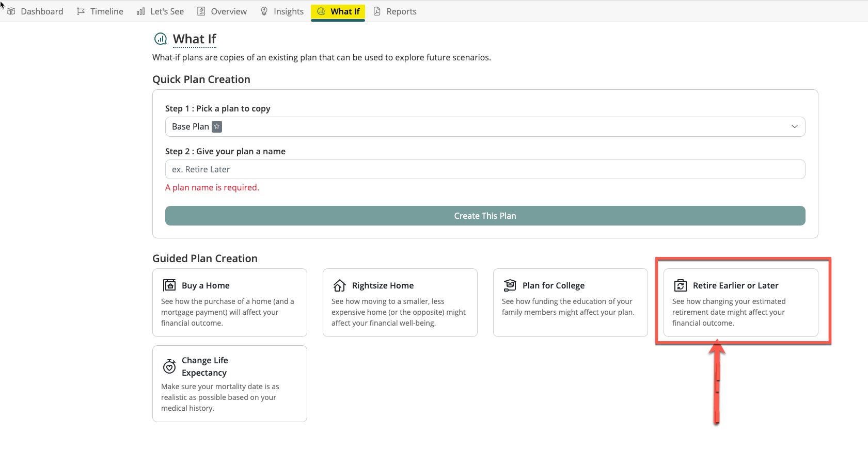
Task: Switch to the Dashboard tab
Action: pyautogui.click(x=35, y=11)
